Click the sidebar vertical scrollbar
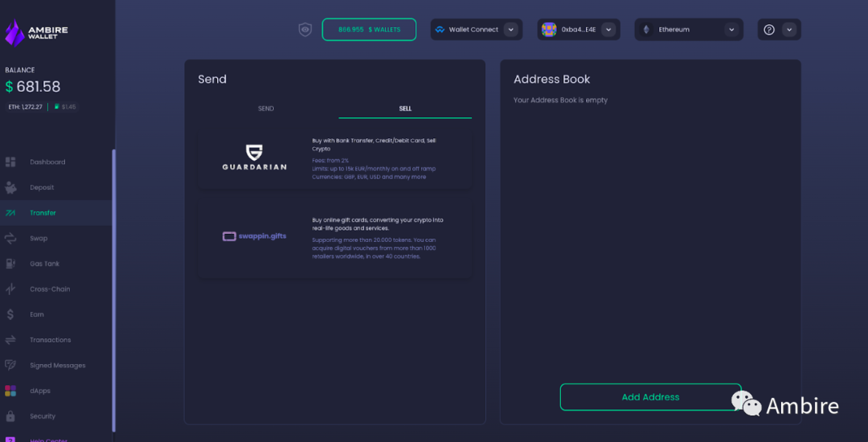Screen dimensions: 868x442 [114, 290]
